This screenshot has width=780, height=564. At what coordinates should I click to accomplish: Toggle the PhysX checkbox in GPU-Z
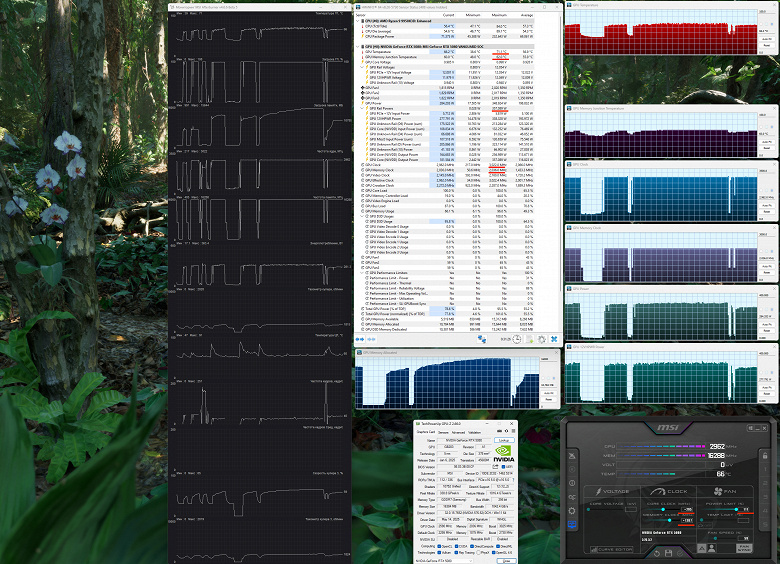click(479, 553)
